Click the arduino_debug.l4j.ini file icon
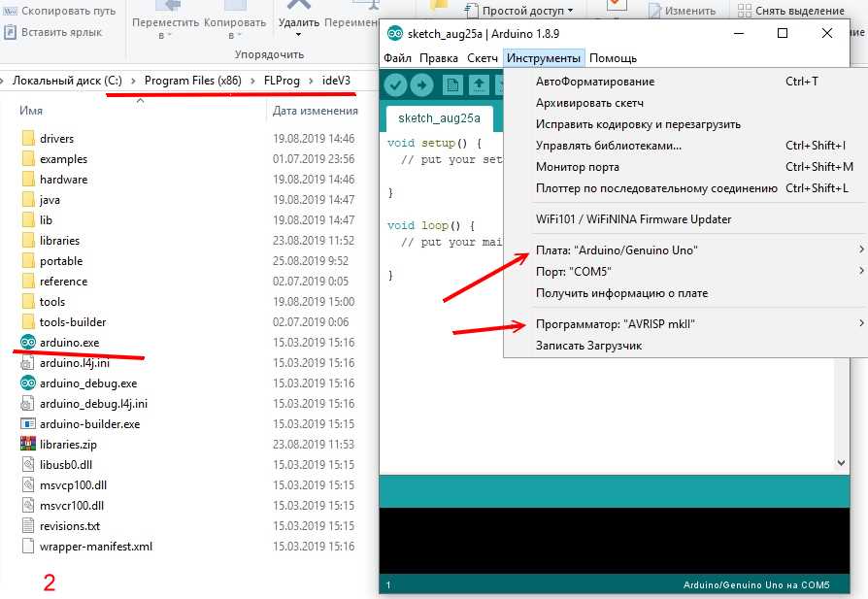 click(x=28, y=404)
